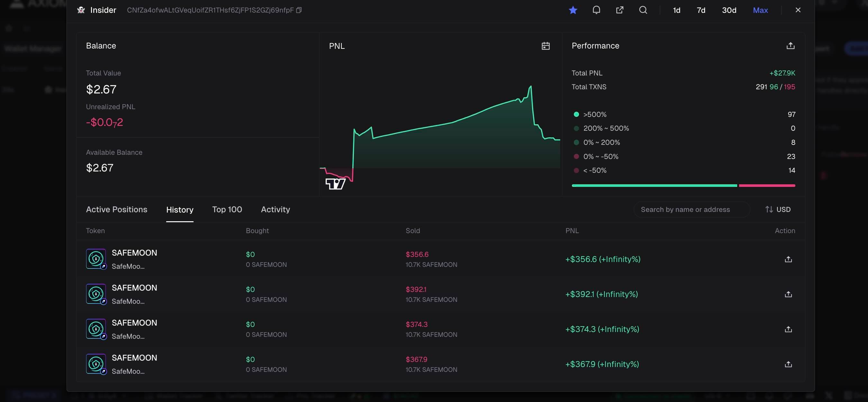This screenshot has height=402, width=868.
Task: Copy the wallet address icon
Action: click(x=299, y=10)
